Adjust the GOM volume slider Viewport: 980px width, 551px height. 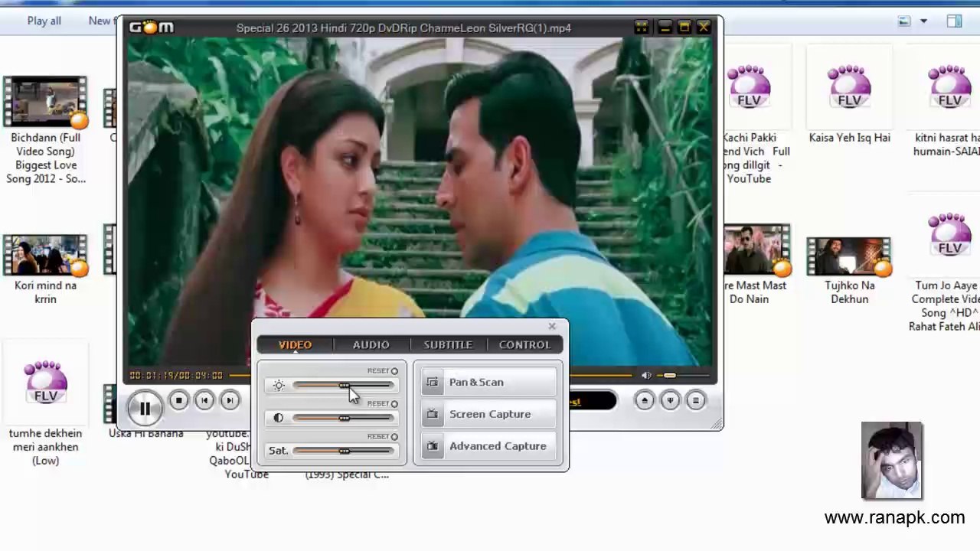684,375
